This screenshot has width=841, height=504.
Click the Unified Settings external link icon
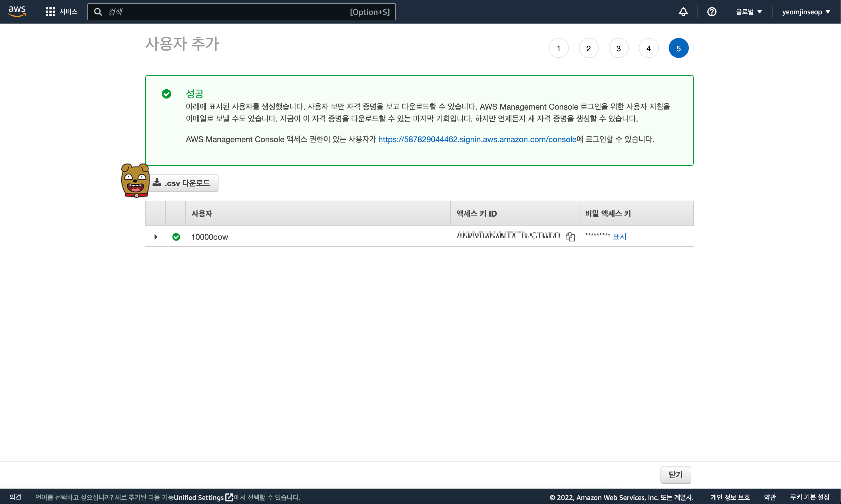click(x=229, y=497)
